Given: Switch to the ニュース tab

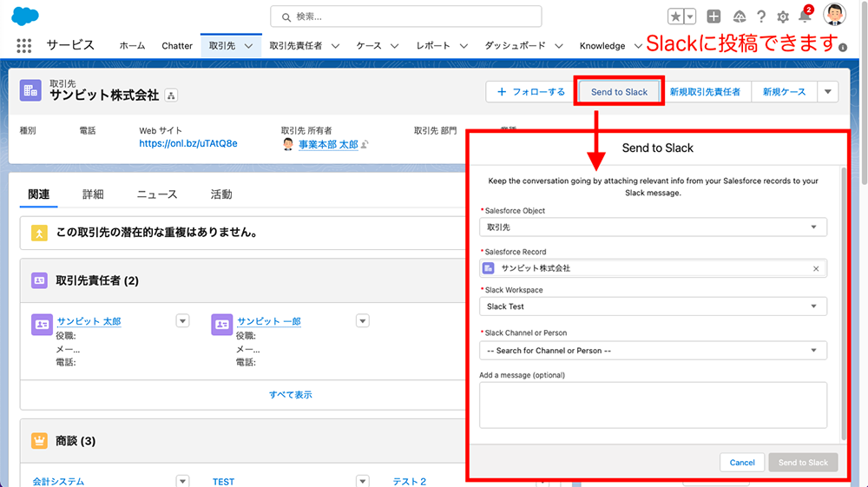Looking at the screenshot, I should click(157, 194).
